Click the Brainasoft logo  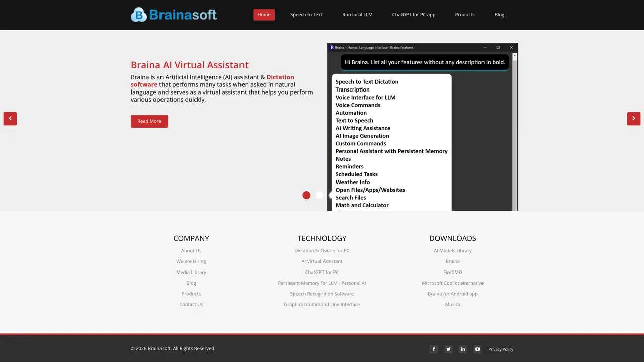pyautogui.click(x=174, y=15)
